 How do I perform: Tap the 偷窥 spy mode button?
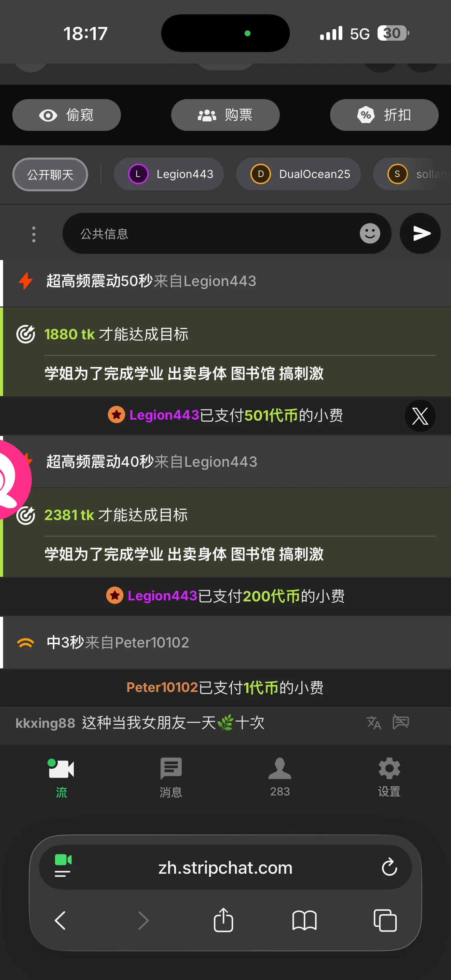(67, 115)
